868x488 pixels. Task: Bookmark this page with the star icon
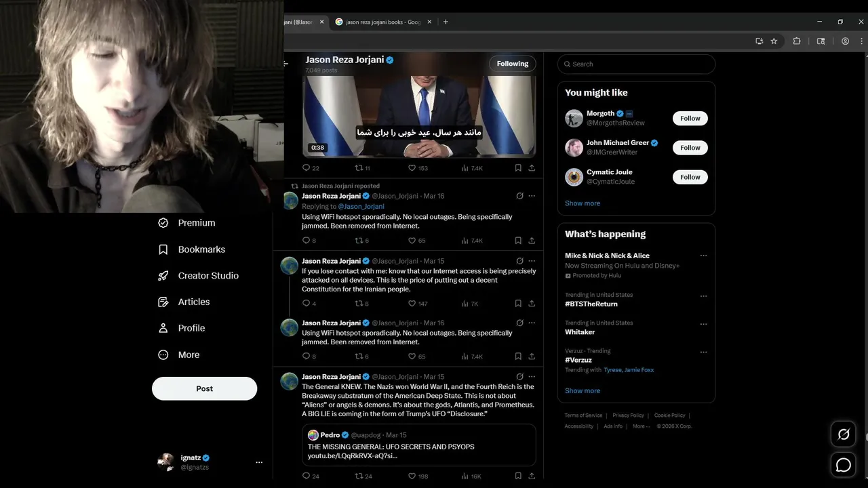point(774,41)
